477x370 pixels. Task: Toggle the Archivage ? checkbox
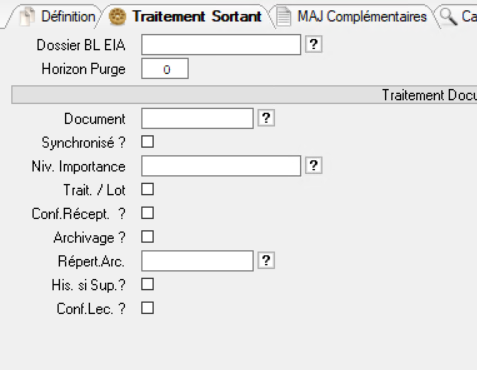[x=147, y=237]
